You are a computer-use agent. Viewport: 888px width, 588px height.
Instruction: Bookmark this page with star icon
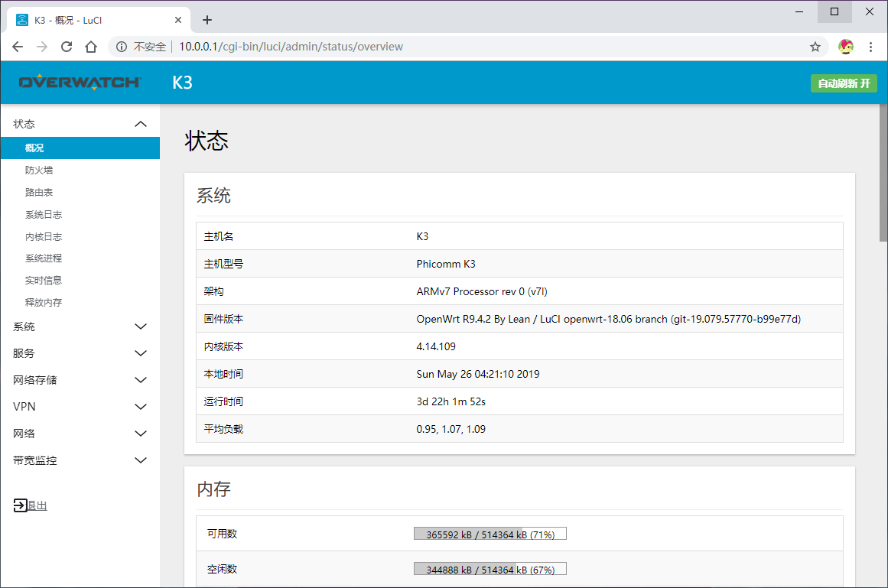point(815,47)
